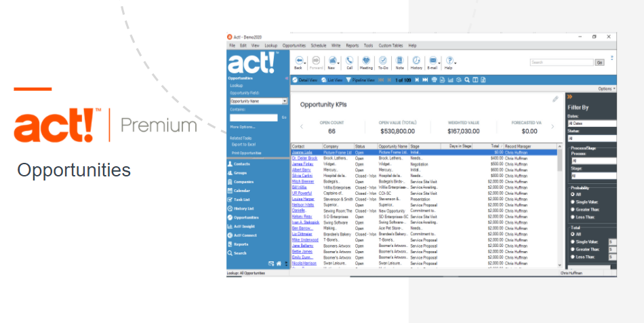Click the E-mail envelope icon
Viewport: 644px width, 323px height.
[x=432, y=61]
